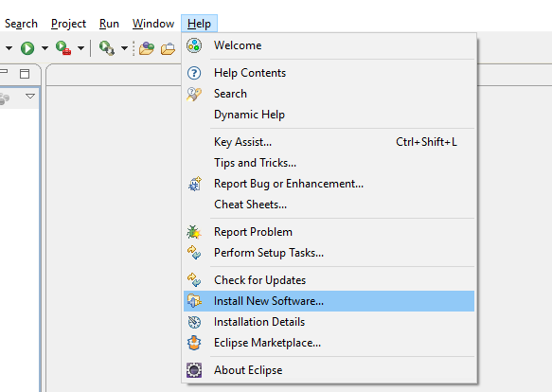Open Eclipse Marketplace

point(329,343)
